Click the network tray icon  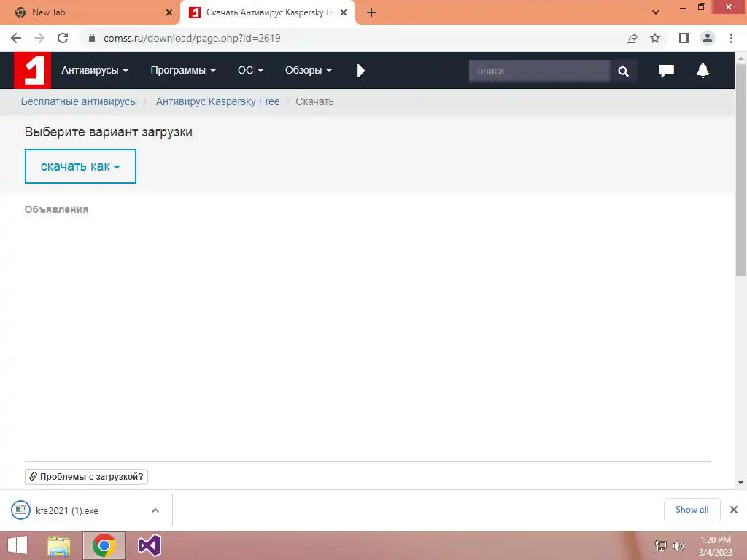(661, 546)
